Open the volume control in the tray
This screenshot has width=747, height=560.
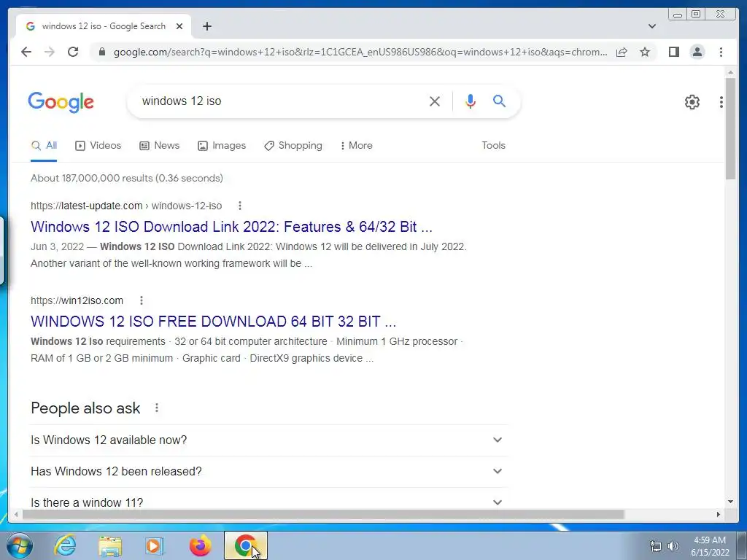[673, 546]
